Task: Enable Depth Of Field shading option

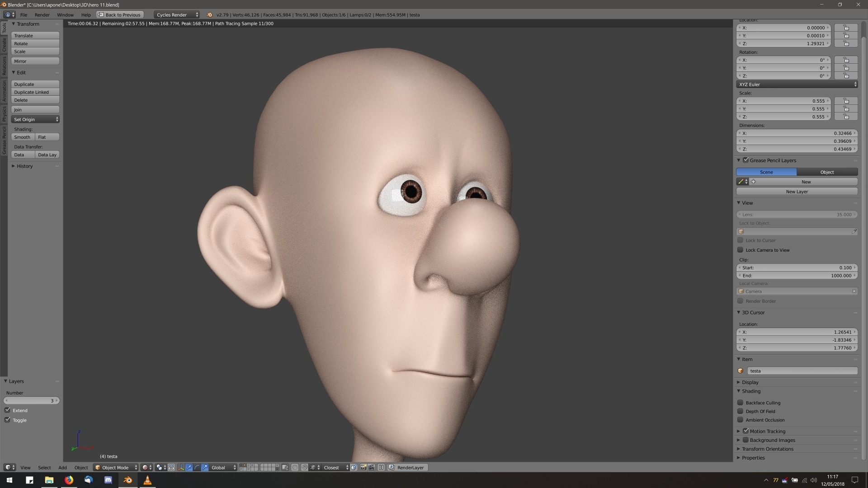Action: pyautogui.click(x=740, y=411)
